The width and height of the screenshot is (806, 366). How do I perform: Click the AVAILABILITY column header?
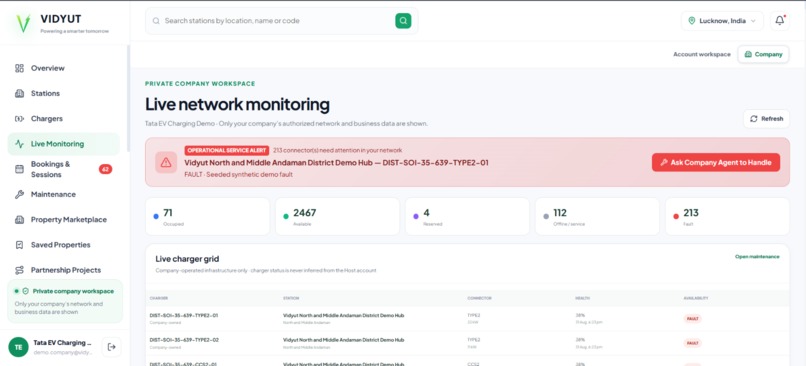695,298
